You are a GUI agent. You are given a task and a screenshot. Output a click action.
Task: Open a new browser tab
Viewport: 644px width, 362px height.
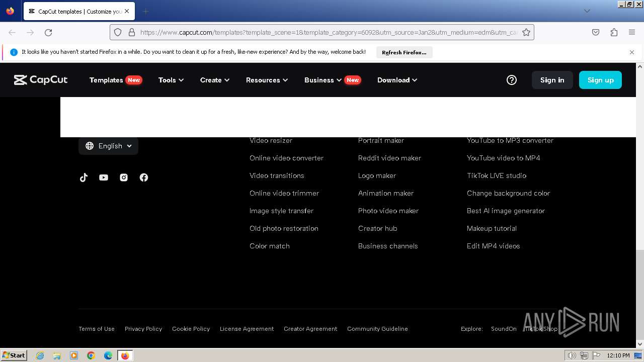click(145, 11)
